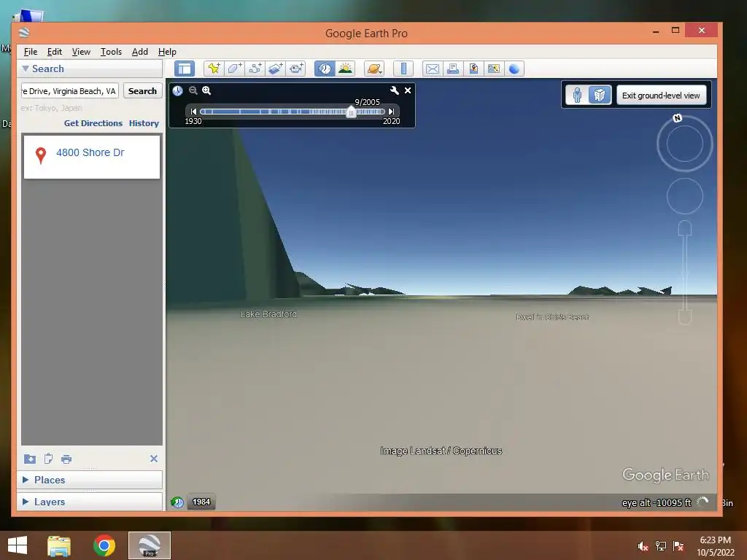Open File Explorer from taskbar

pos(59,545)
